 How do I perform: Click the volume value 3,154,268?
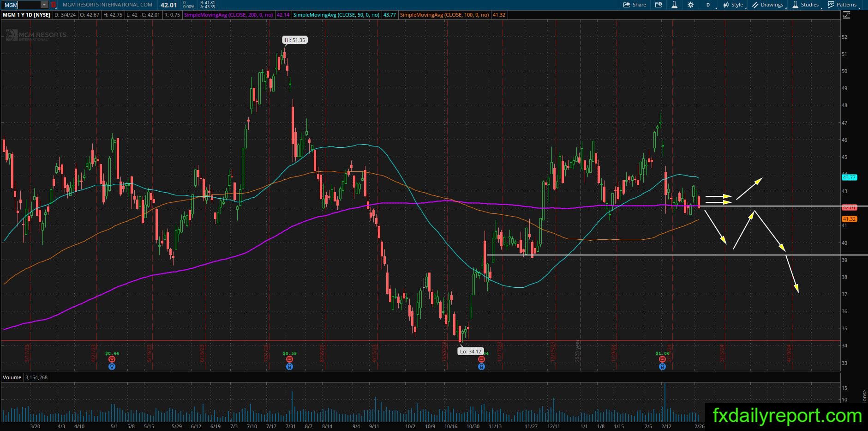pyautogui.click(x=36, y=377)
